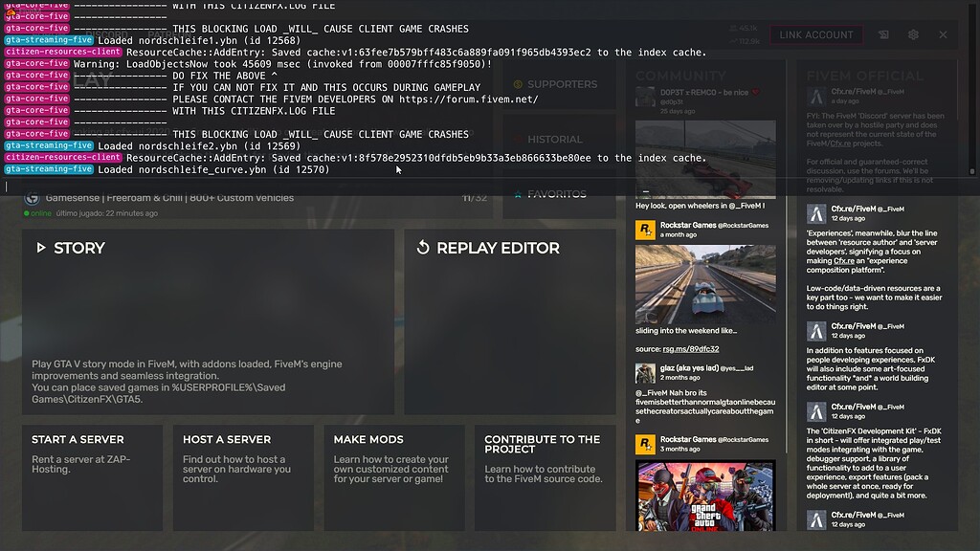
Task: Close the FiveM menu with X
Action: 943,35
